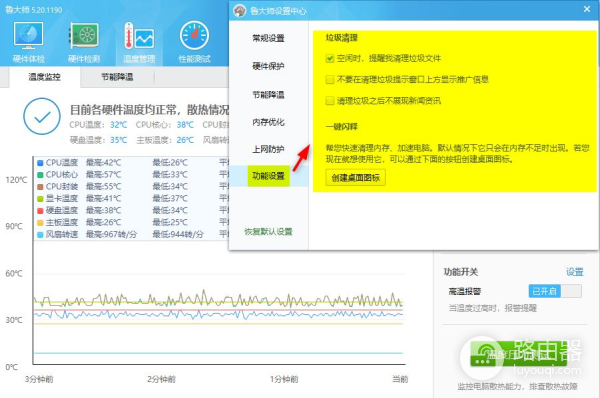The width and height of the screenshot is (600, 398).
Task: Toggle the 高温报警 已开启 switch
Action: coord(555,291)
